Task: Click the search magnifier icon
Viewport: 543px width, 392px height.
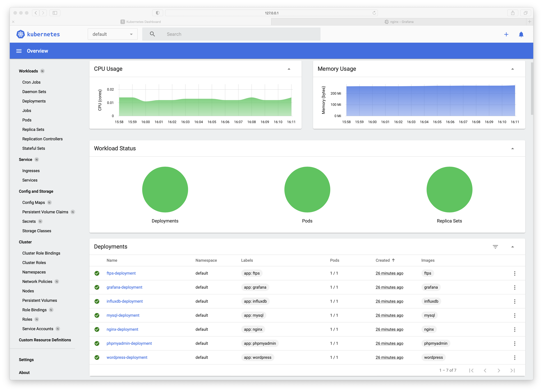Action: [x=152, y=34]
